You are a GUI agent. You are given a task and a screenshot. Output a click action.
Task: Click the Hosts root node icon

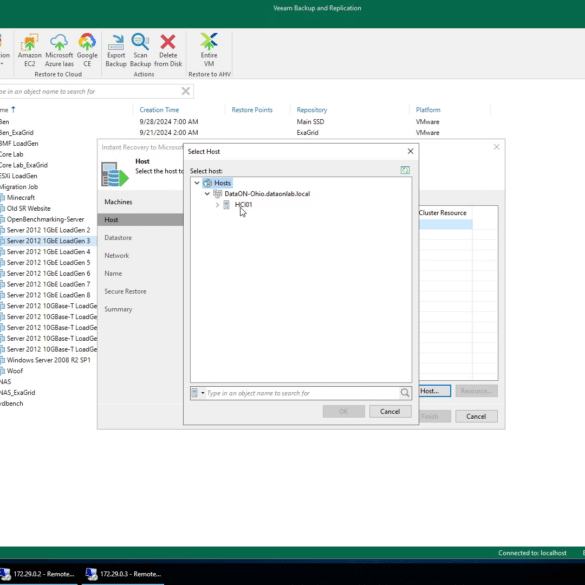(x=208, y=183)
